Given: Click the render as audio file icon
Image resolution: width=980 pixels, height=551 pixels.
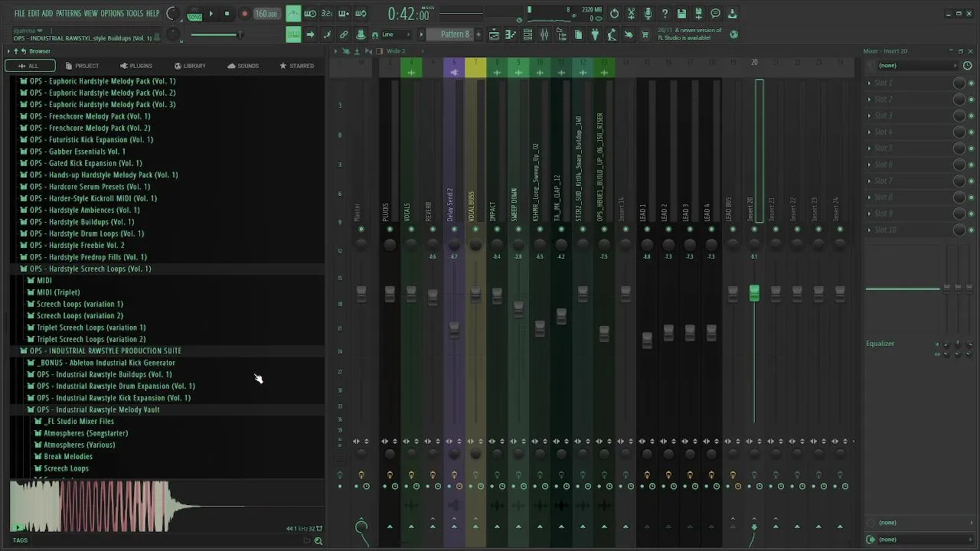Looking at the screenshot, I should pyautogui.click(x=698, y=13).
